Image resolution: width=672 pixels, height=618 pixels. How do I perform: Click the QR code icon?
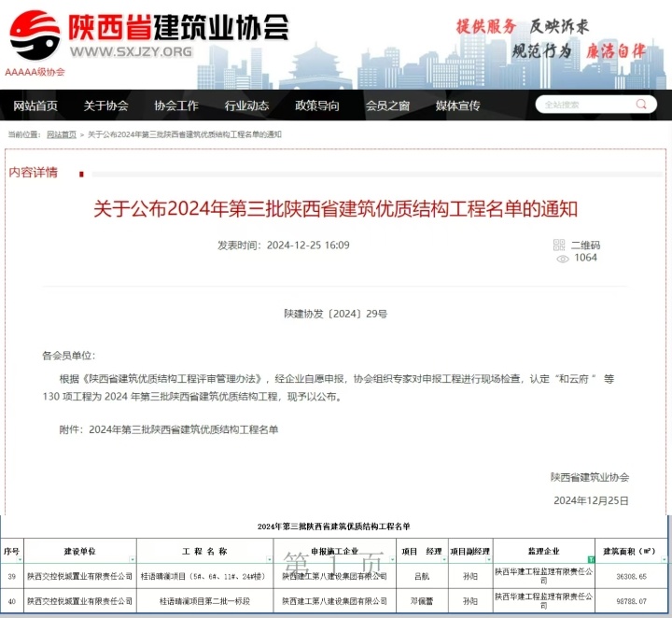(x=560, y=246)
